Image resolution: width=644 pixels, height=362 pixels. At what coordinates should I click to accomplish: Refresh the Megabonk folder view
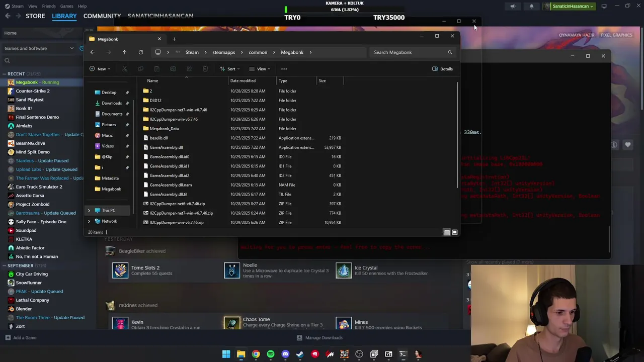141,52
